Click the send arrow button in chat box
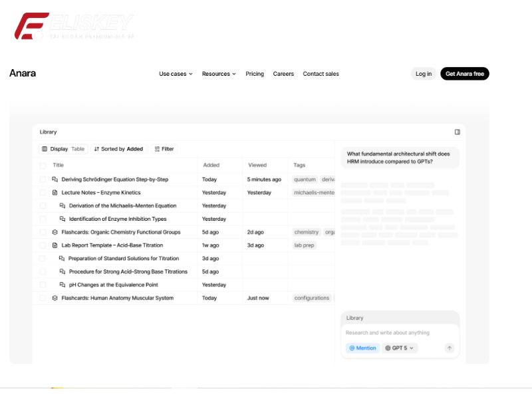The width and height of the screenshot is (532, 399). coord(450,348)
